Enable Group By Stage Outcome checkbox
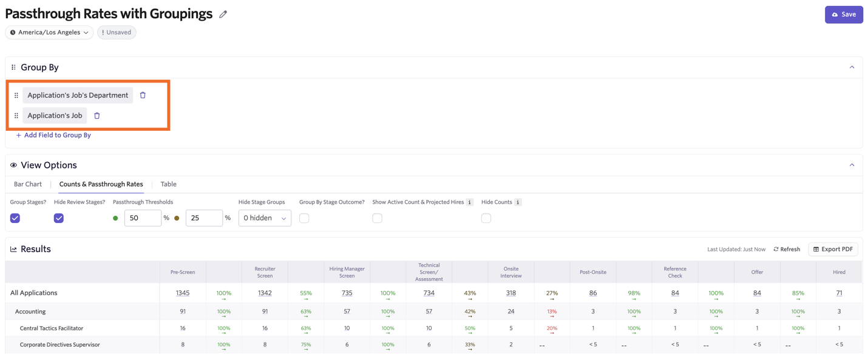 click(304, 218)
